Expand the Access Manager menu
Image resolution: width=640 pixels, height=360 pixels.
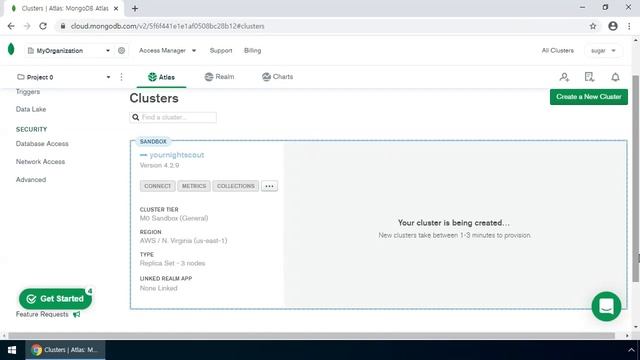click(167, 51)
